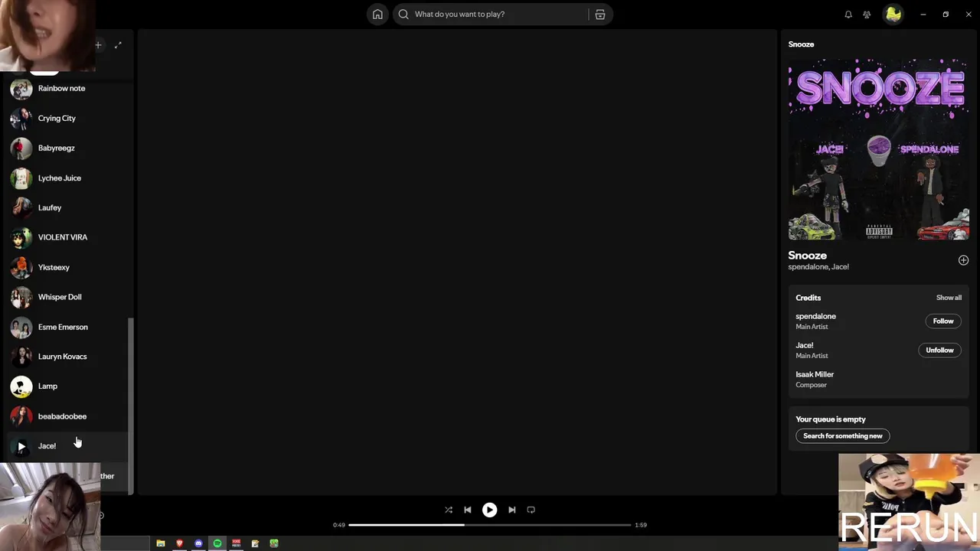Screen dimensions: 980x551
Task: Click 'Your queue is empty' heading
Action: coord(830,419)
